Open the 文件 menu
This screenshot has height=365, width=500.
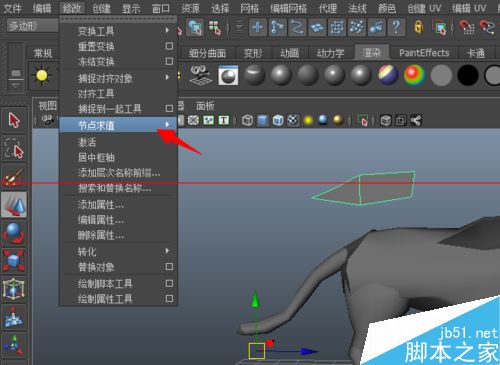13,8
